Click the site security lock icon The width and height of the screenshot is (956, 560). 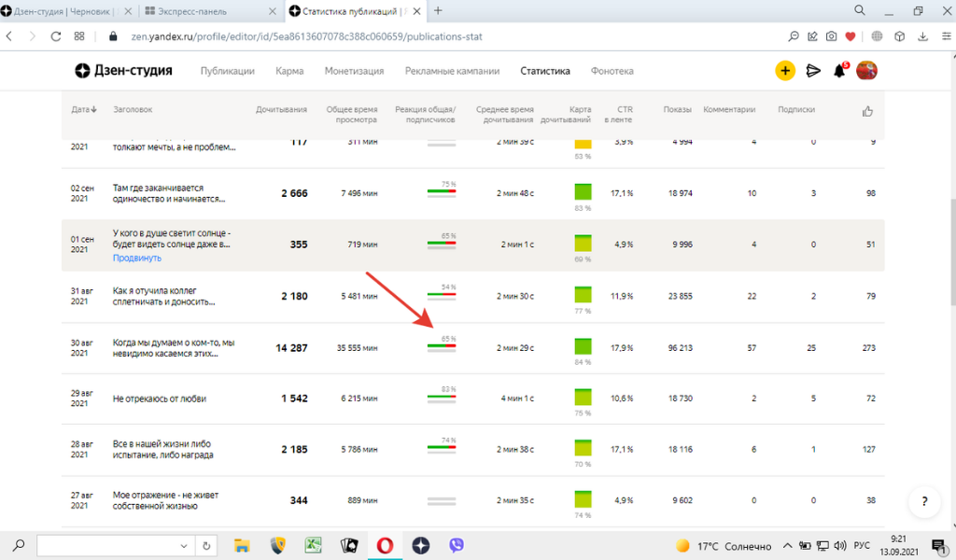coord(113,36)
